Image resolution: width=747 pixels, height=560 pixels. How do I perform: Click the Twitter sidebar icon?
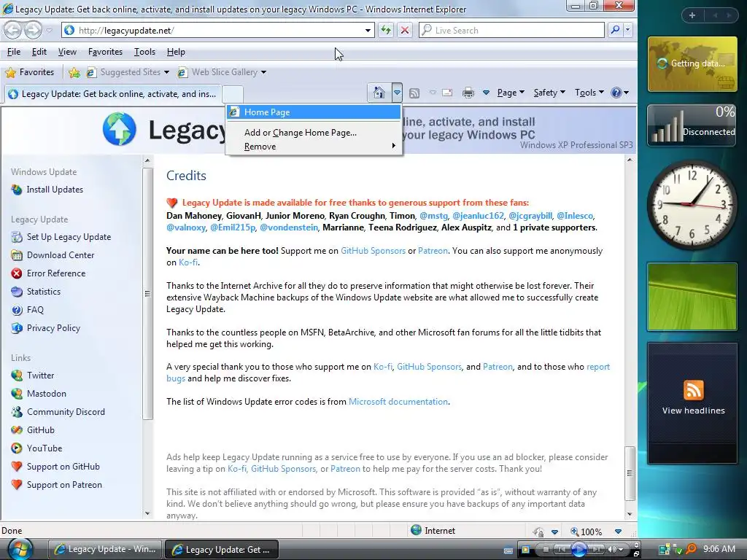17,376
